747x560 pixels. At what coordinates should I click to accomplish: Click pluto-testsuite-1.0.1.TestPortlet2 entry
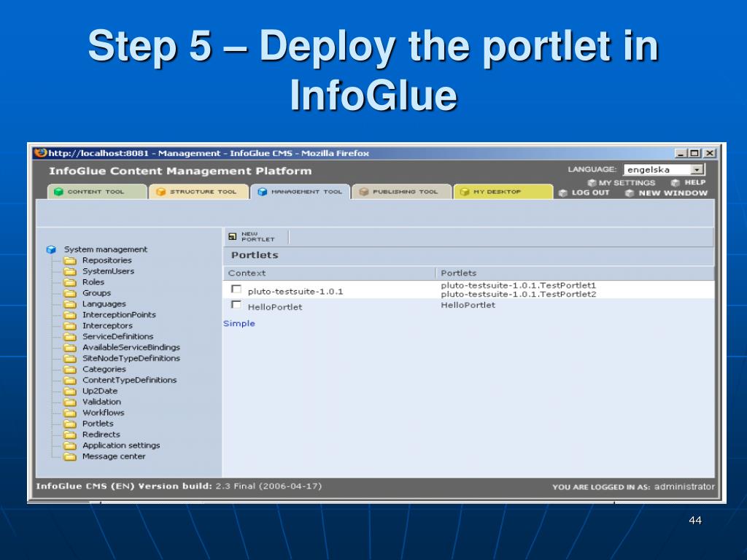pos(519,295)
